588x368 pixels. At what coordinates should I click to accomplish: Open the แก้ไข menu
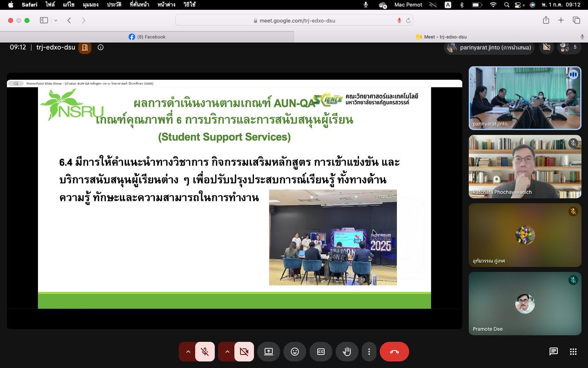tap(69, 4)
